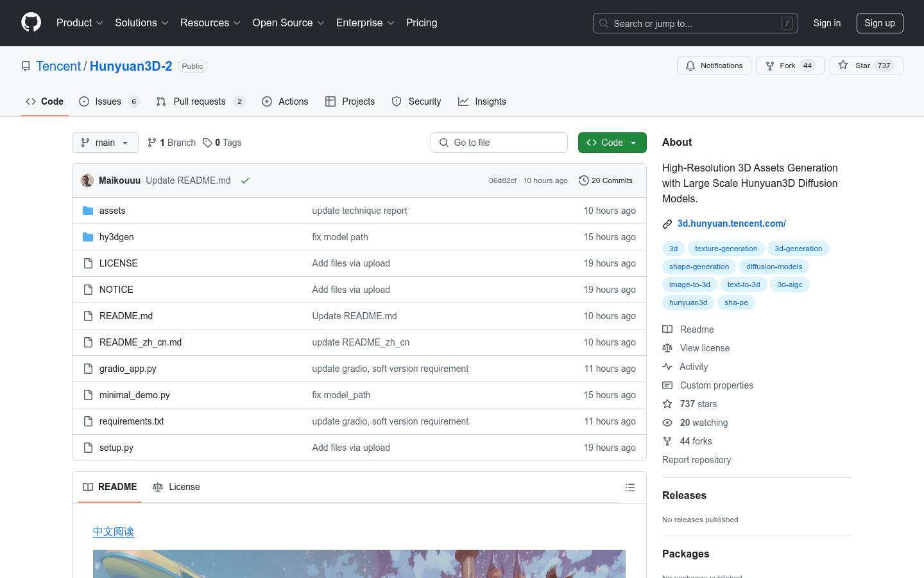Open the 3d.hunyuan.tencent.com link
Viewport: 924px width, 578px height.
[732, 223]
